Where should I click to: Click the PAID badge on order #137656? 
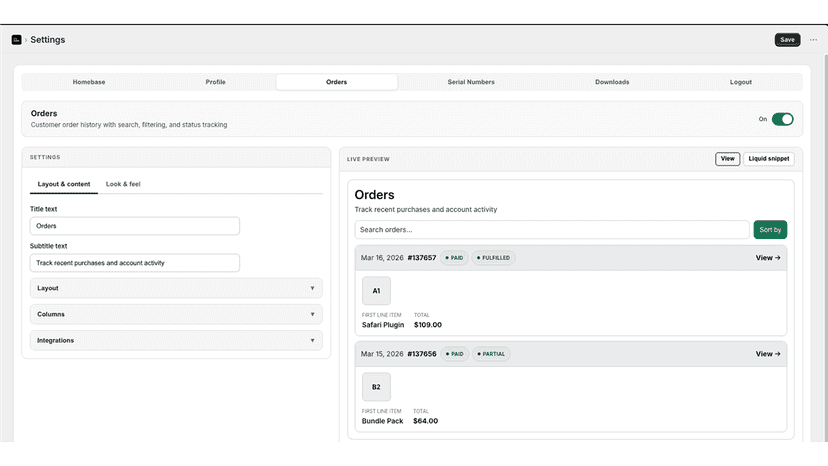(454, 354)
